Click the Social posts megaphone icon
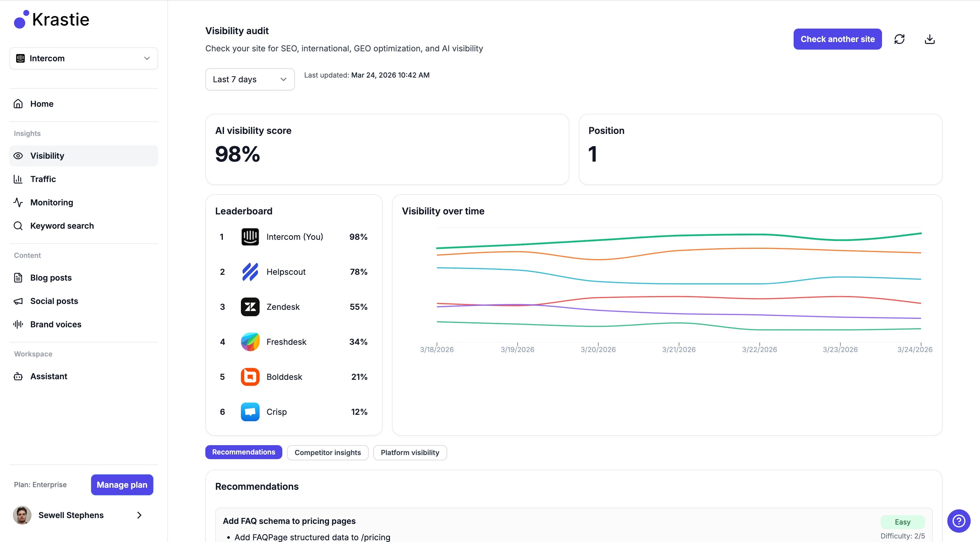This screenshot has width=980, height=542. coord(18,301)
